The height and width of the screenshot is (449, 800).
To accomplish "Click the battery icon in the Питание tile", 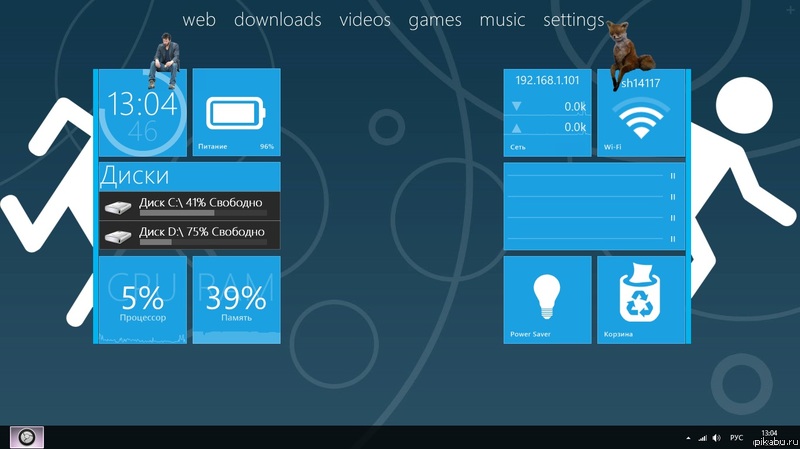I will (238, 114).
